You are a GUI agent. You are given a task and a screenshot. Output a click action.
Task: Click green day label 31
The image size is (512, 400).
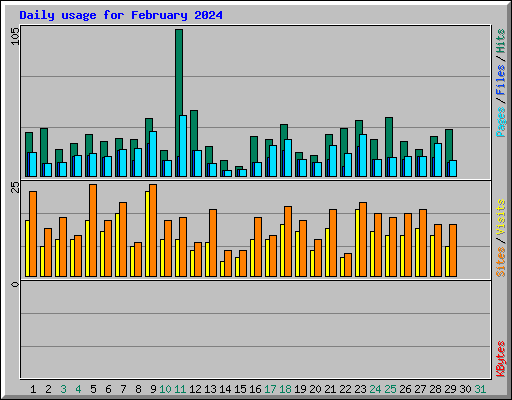(x=480, y=389)
